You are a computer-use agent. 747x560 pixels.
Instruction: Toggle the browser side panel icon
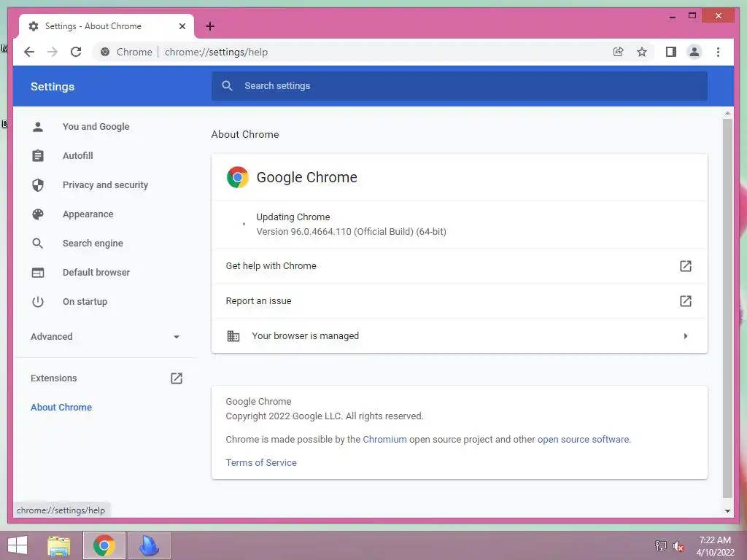671,52
